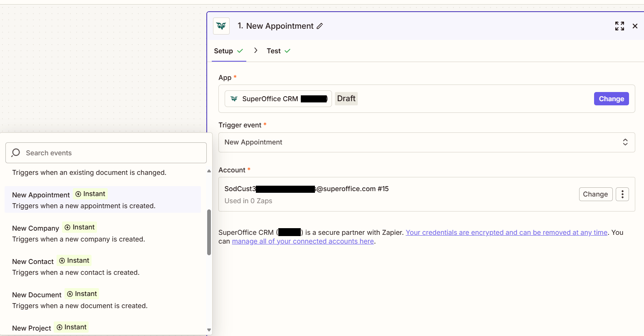
Task: Expand the panel to fullscreen
Action: point(619,26)
